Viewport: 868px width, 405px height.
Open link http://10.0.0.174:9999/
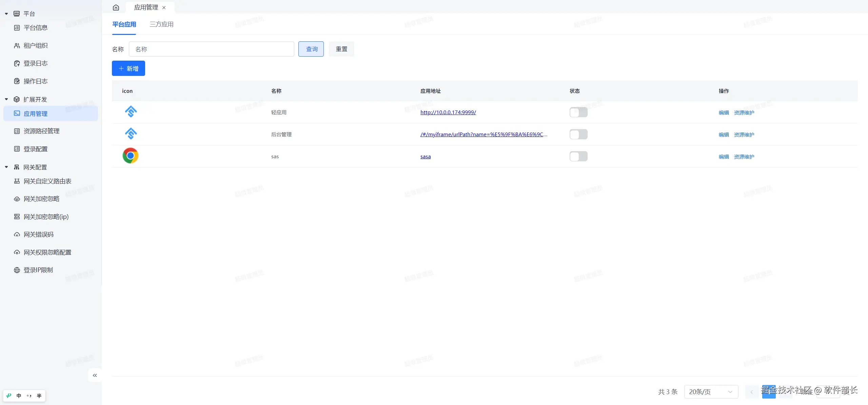tap(448, 113)
